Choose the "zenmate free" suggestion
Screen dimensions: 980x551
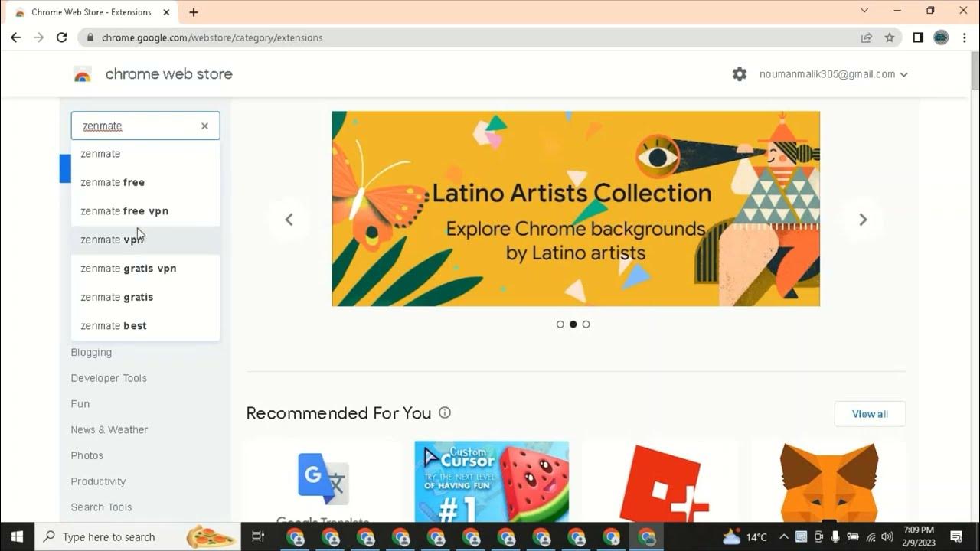pos(145,182)
